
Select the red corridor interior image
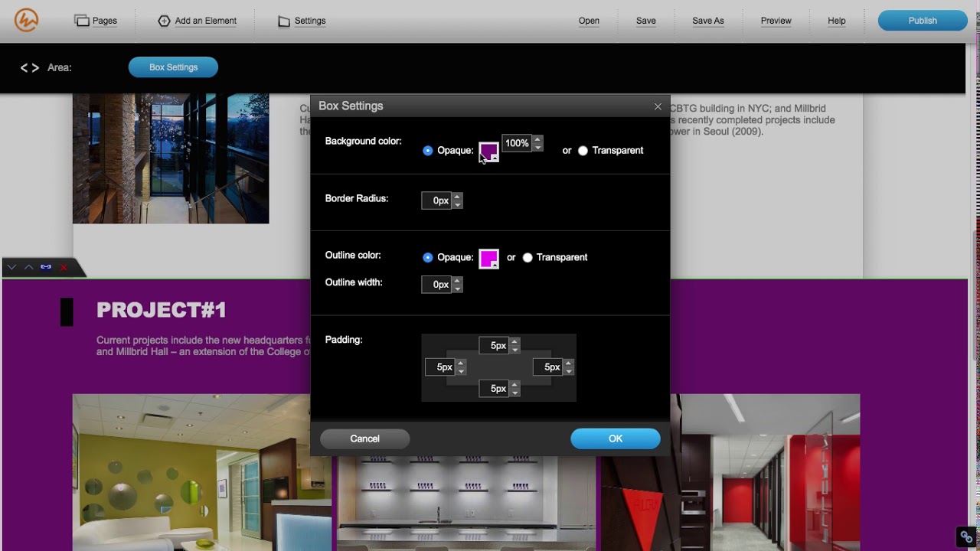[x=730, y=472]
